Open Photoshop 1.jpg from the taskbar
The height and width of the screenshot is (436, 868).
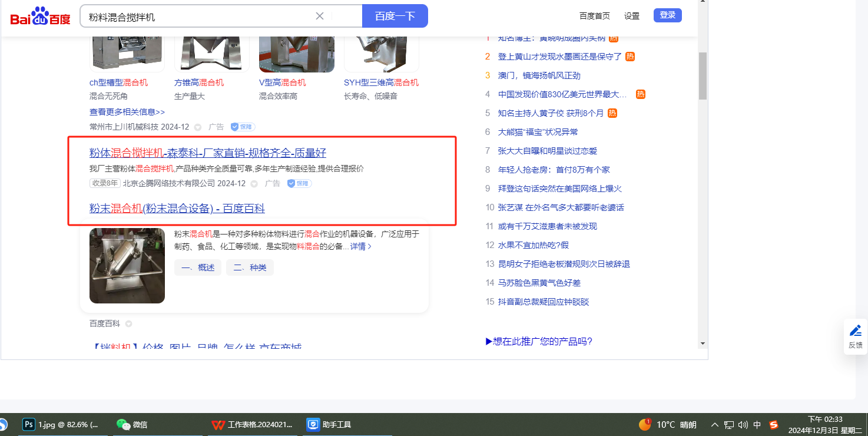point(61,424)
